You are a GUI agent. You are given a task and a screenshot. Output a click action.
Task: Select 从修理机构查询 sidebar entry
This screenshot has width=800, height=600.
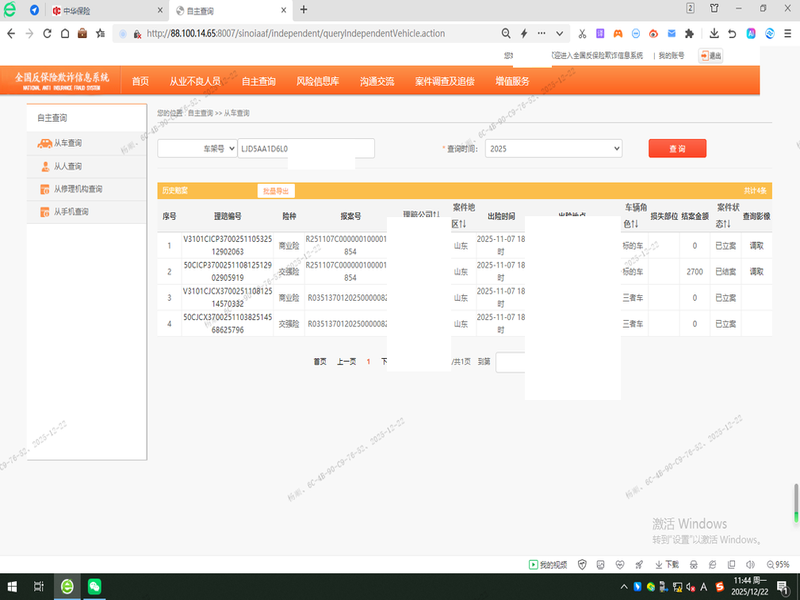(x=78, y=189)
